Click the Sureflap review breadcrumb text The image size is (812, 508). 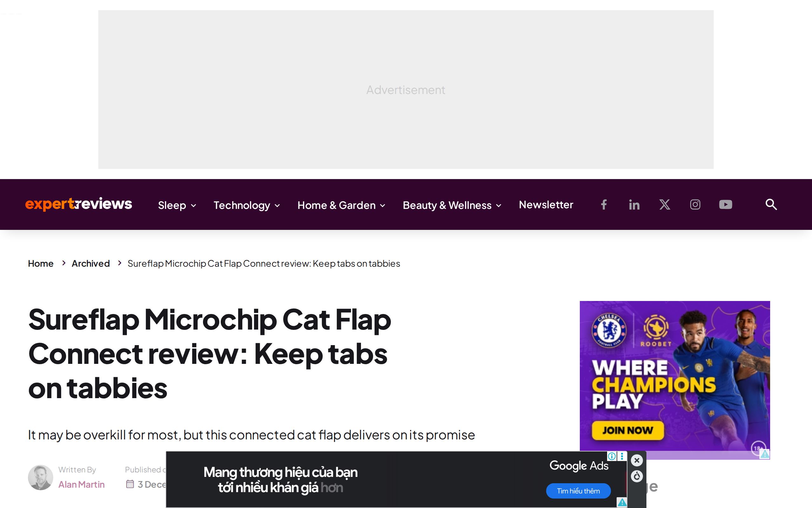264,264
